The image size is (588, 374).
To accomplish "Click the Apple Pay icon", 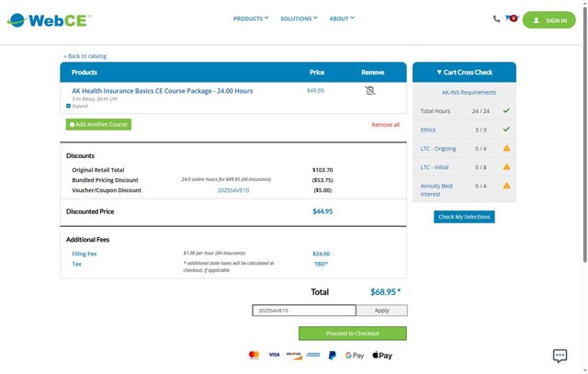I will 382,355.
